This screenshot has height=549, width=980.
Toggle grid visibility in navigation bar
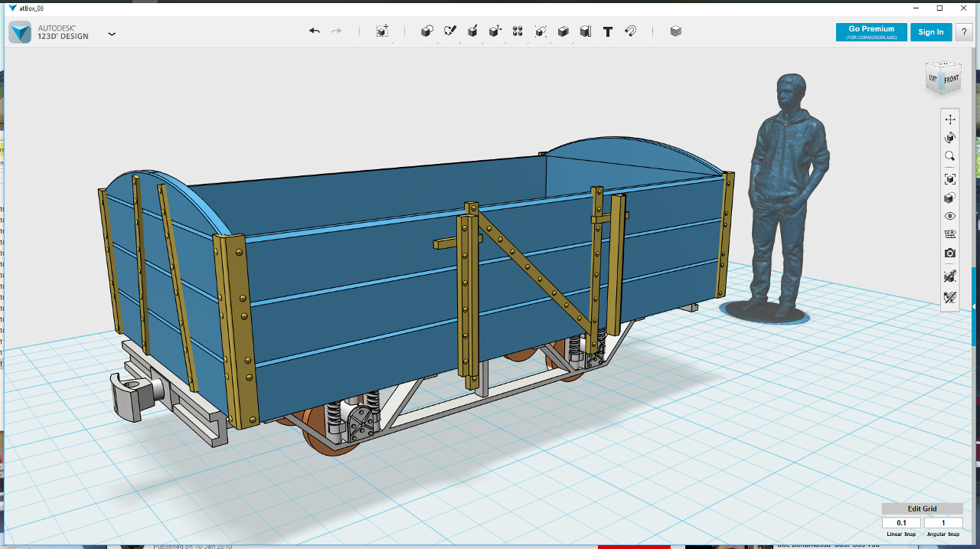click(950, 234)
